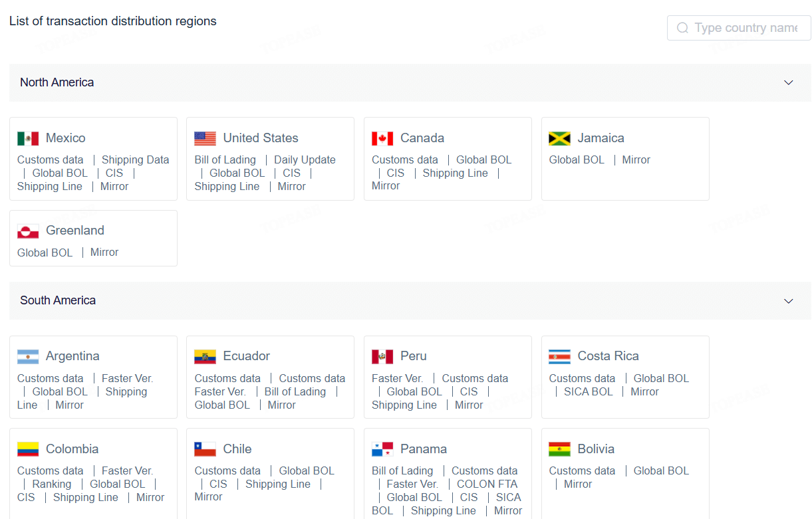Collapse the South America section chevron

coord(789,301)
